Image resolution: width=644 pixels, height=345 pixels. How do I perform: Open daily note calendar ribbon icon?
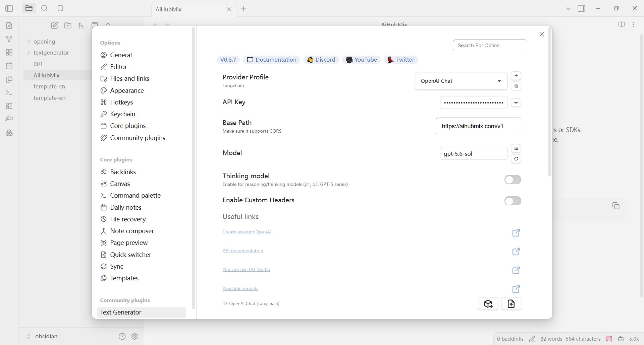(x=9, y=66)
